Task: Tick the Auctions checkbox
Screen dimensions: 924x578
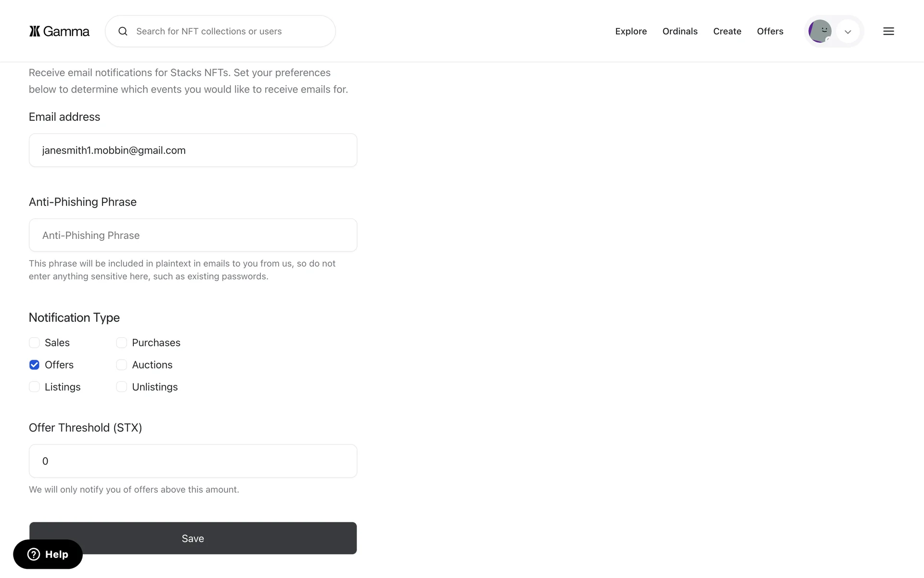Action: 122,365
